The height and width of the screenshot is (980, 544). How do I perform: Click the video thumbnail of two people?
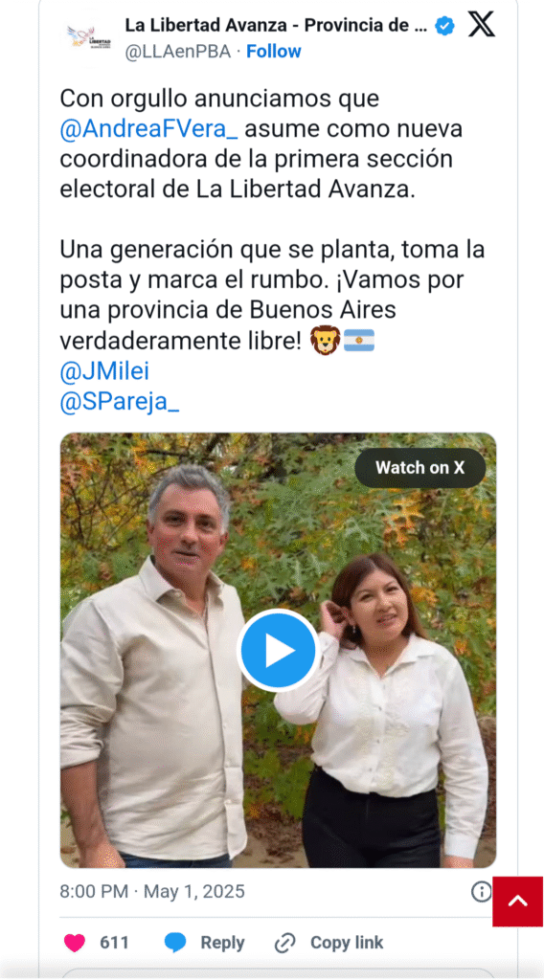[278, 650]
